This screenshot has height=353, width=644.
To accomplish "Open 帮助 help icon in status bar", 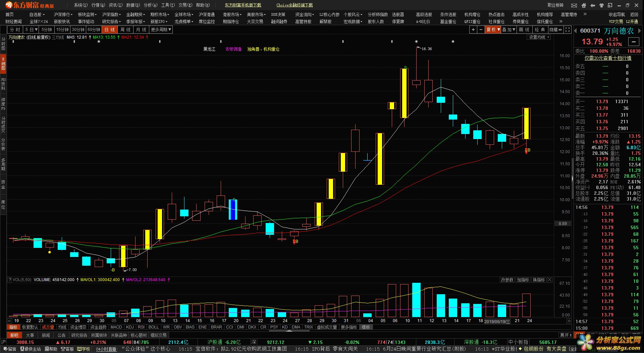I will point(51,349).
